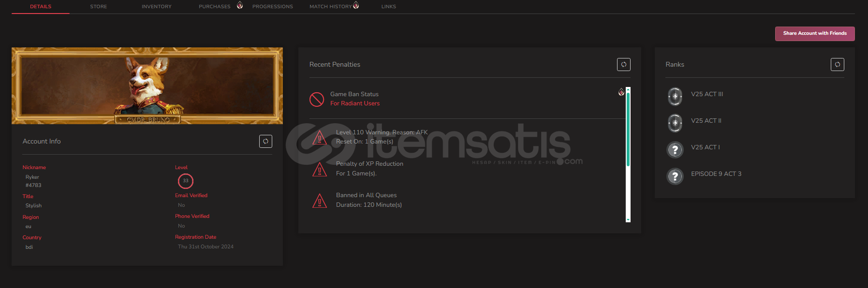
Task: Click the Game Ban Status prohibited icon
Action: click(317, 99)
